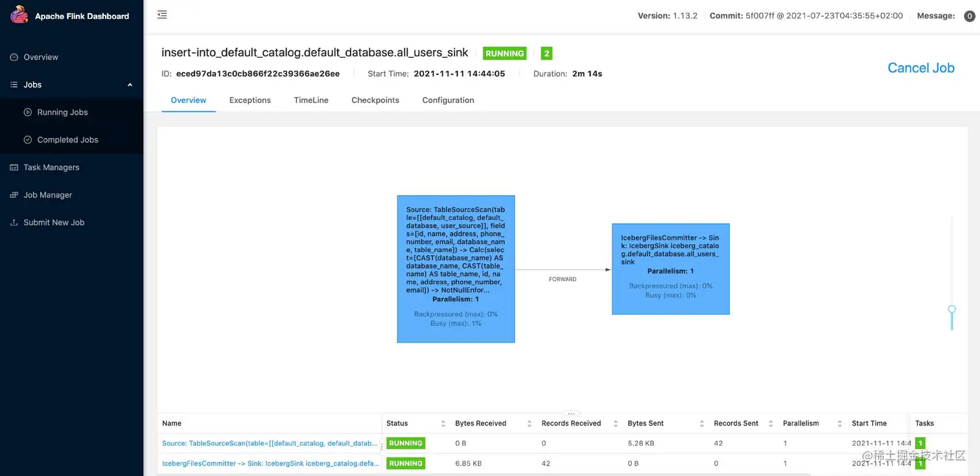Click the Job Manager sidebar icon
Image resolution: width=980 pixels, height=476 pixels.
tap(14, 195)
